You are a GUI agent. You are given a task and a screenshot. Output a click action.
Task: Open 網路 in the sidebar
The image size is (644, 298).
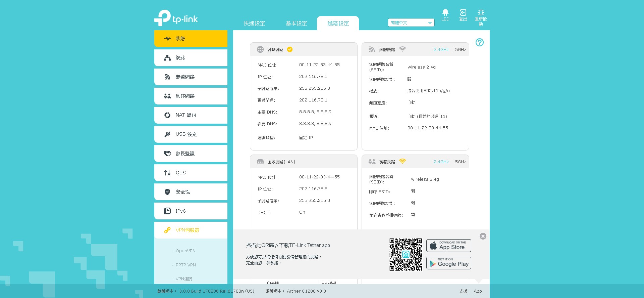(191, 58)
